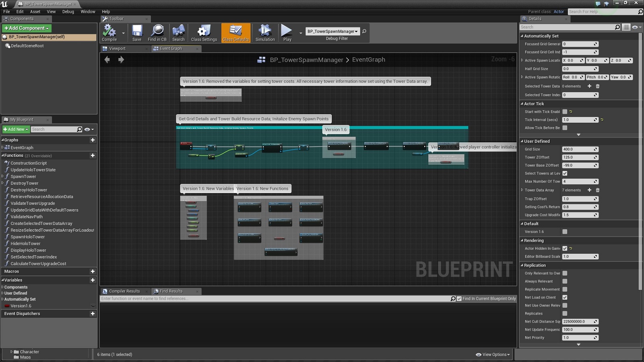Image resolution: width=644 pixels, height=362 pixels.
Task: Add a new graph with plus icon
Action: pyautogui.click(x=93, y=140)
